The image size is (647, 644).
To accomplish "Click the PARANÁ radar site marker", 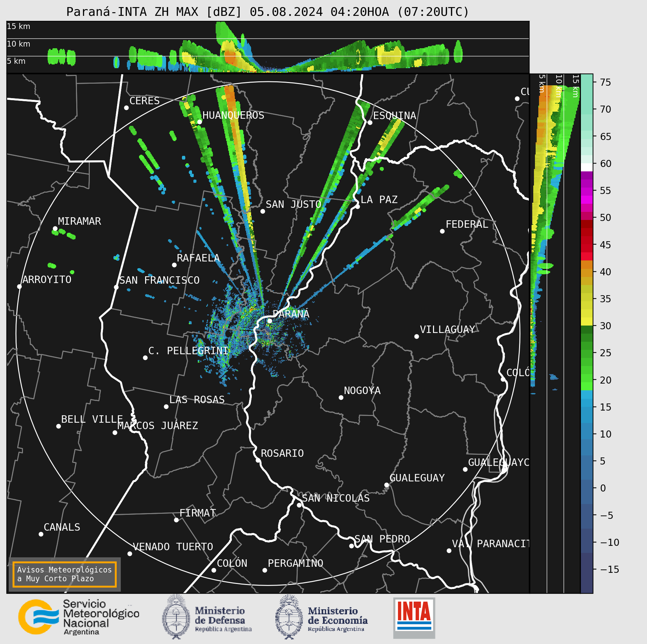I will [270, 321].
